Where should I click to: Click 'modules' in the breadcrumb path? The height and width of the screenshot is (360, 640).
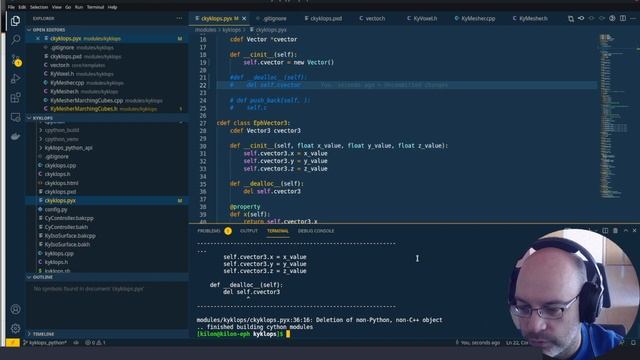click(x=205, y=30)
